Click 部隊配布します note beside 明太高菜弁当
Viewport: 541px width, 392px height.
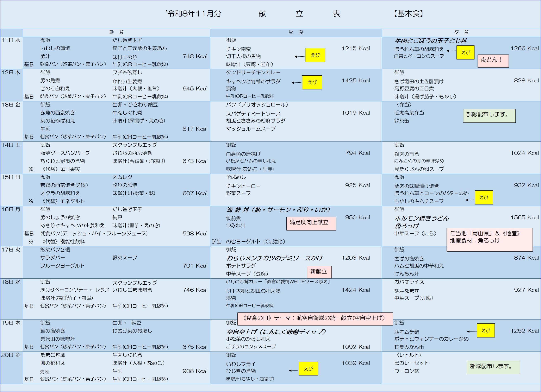489,116
